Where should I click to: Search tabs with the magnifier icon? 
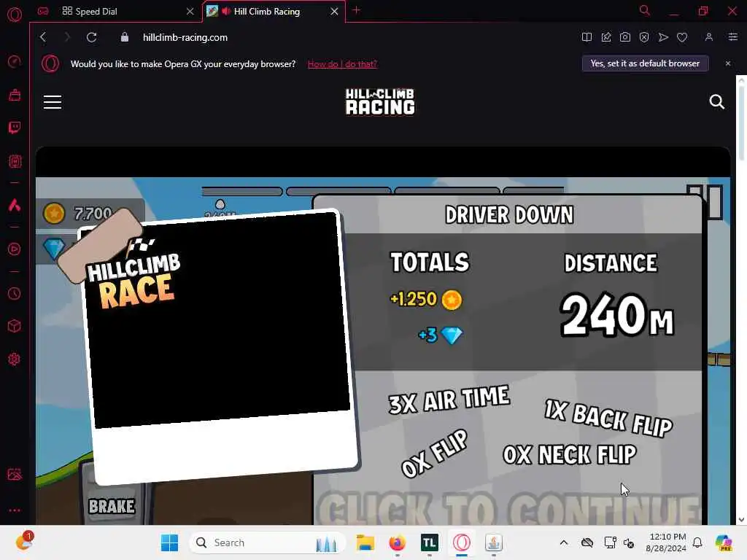point(645,10)
